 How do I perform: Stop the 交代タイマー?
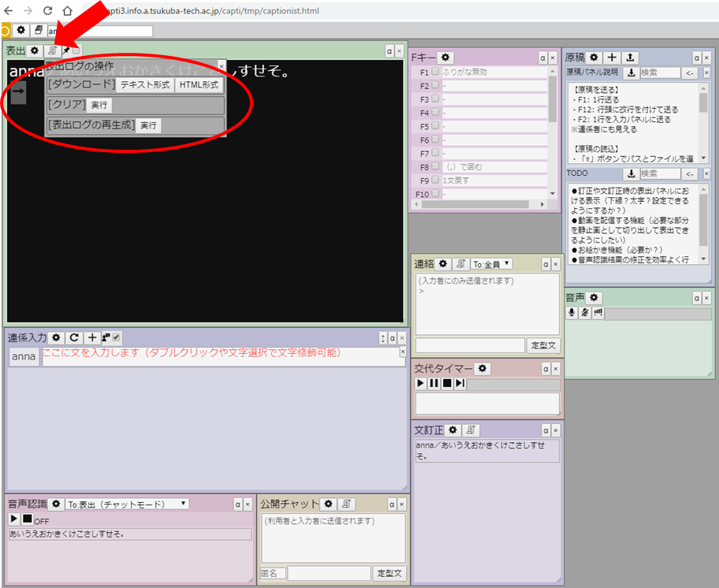(447, 383)
